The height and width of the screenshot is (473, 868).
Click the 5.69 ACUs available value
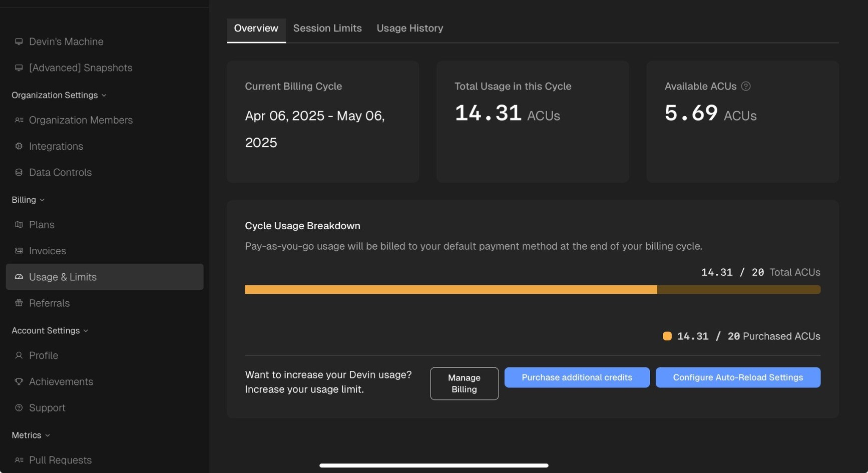[710, 113]
